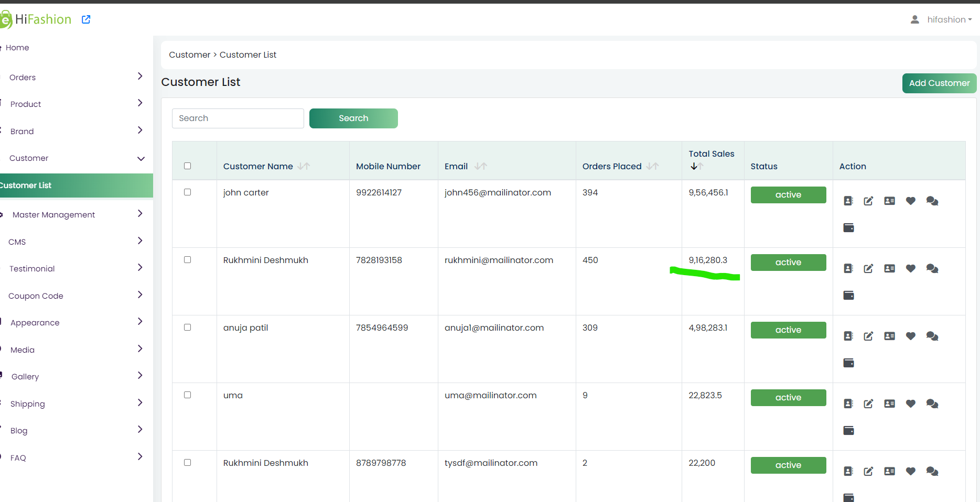Toggle john carter's active status button
The width and height of the screenshot is (980, 502).
[x=789, y=195]
